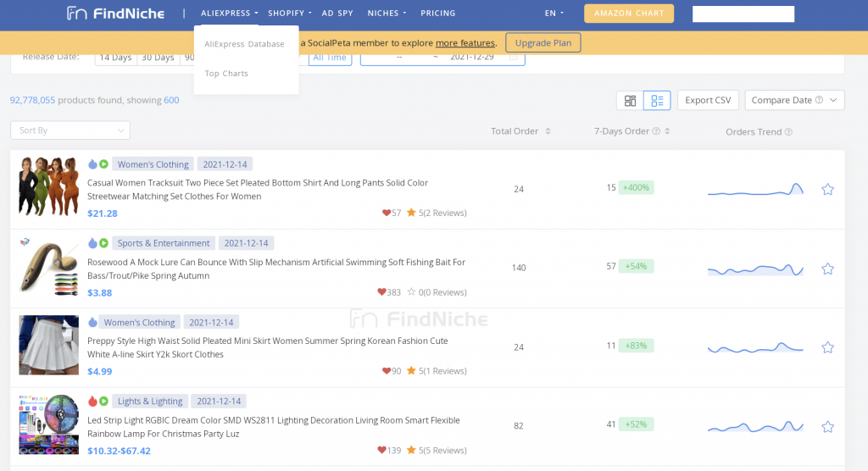The height and width of the screenshot is (471, 868).
Task: Click help icon next to 7-Days Order
Action: point(656,131)
